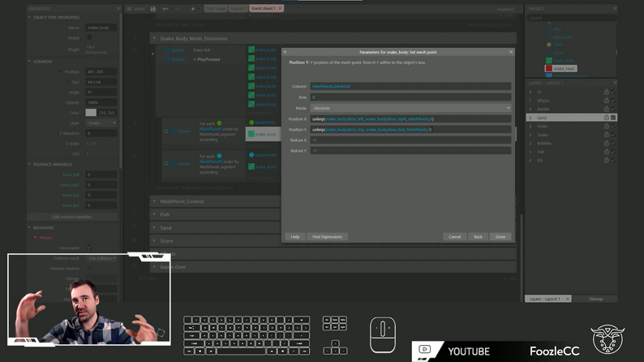
Task: Expand the Fish event group
Action: tap(154, 214)
